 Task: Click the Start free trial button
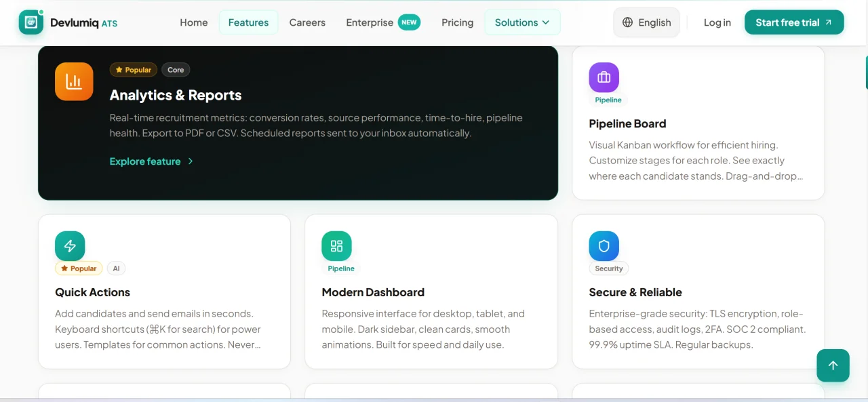click(x=794, y=22)
